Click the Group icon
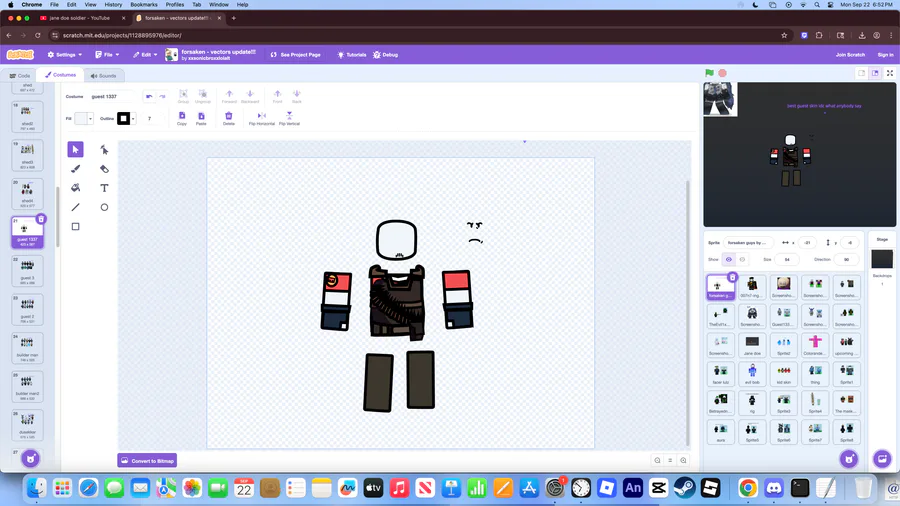The width and height of the screenshot is (900, 506). point(183,94)
